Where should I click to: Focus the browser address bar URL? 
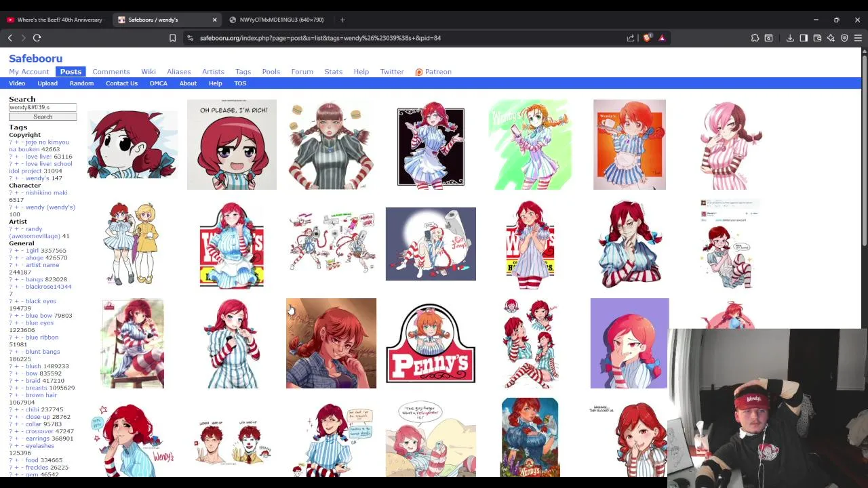click(x=320, y=38)
